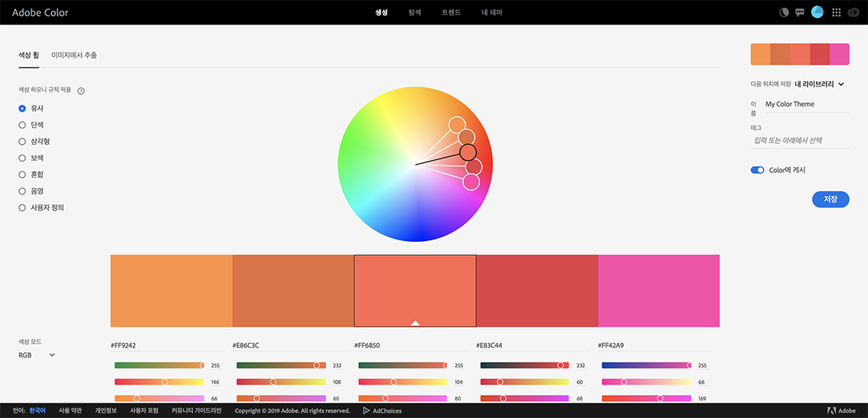The image size is (868, 418).
Task: Open the dark mode toggle icon
Action: (784, 13)
